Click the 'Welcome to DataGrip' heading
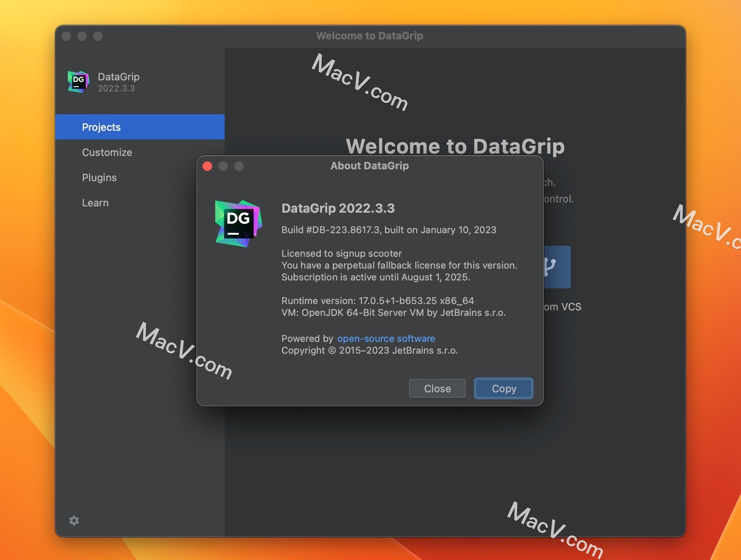The image size is (741, 560). [455, 146]
